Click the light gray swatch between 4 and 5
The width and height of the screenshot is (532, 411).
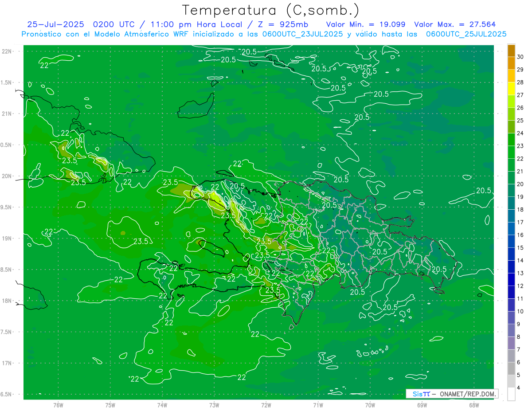511,381
